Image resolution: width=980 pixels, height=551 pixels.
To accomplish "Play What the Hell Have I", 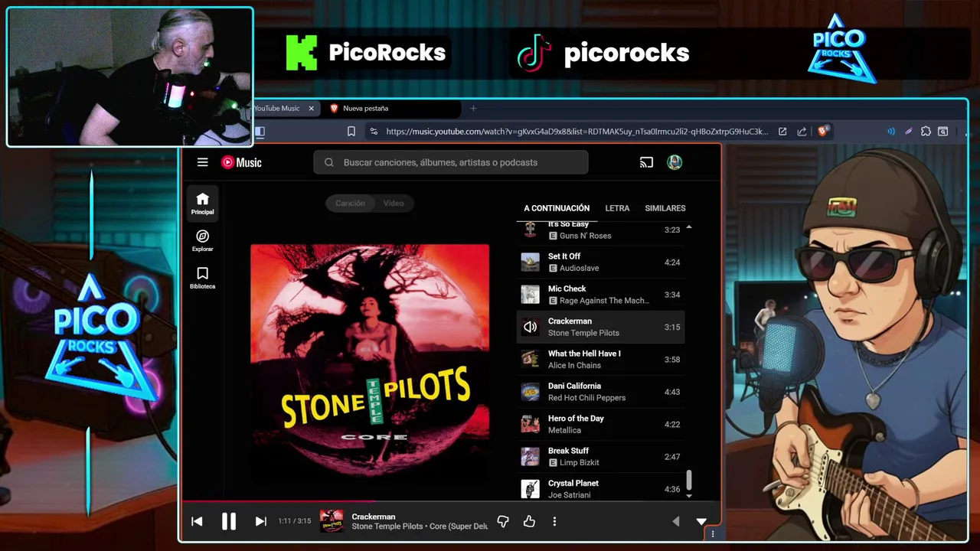I will point(600,359).
